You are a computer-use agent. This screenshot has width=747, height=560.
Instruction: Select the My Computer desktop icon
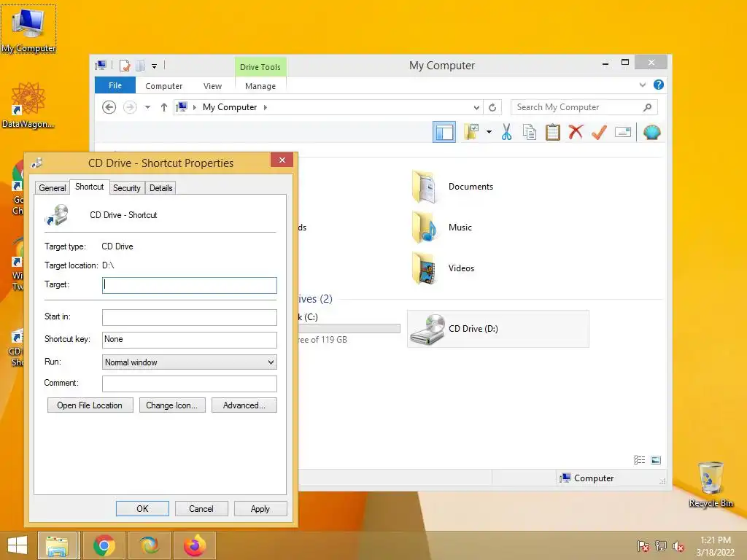(x=28, y=30)
